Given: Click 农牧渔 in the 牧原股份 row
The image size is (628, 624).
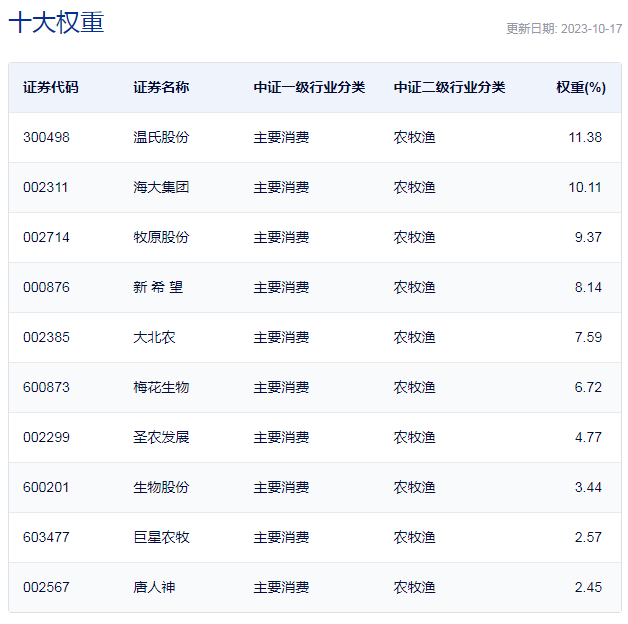Looking at the screenshot, I should (x=415, y=237).
